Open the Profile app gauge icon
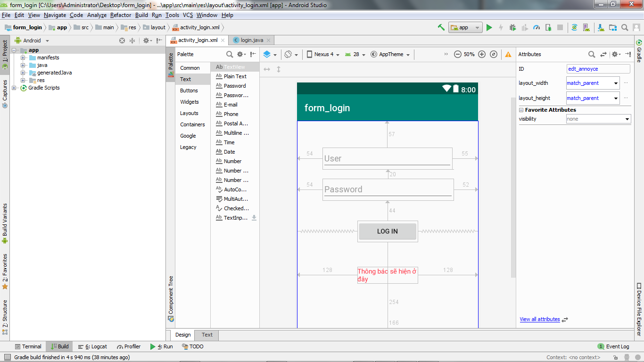The height and width of the screenshot is (362, 644). 537,28
